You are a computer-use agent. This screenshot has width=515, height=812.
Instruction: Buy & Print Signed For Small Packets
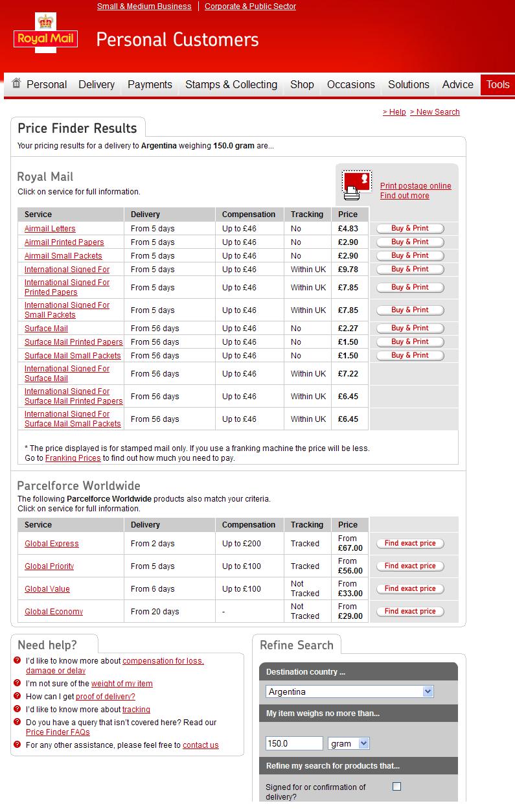pos(410,310)
